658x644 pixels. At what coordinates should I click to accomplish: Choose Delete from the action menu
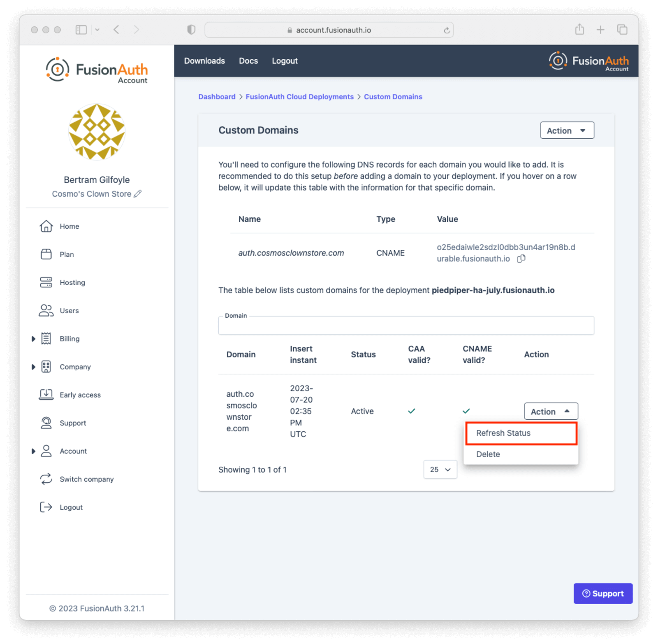pos(488,454)
